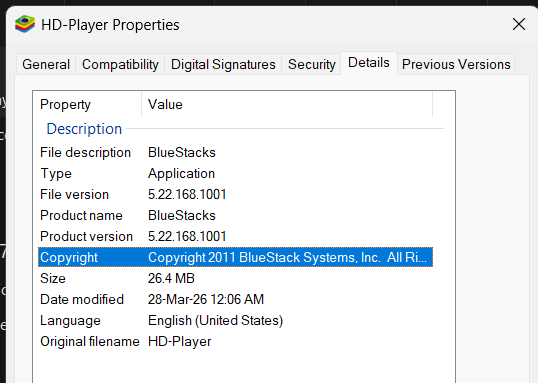Select the Product name row
Screen dimensions: 538x383
click(x=235, y=216)
